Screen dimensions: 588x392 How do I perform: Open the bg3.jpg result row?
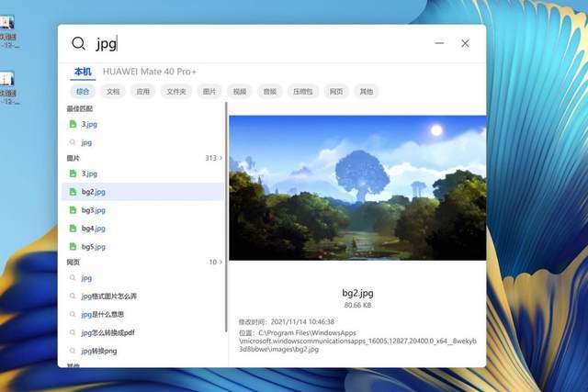(142, 210)
